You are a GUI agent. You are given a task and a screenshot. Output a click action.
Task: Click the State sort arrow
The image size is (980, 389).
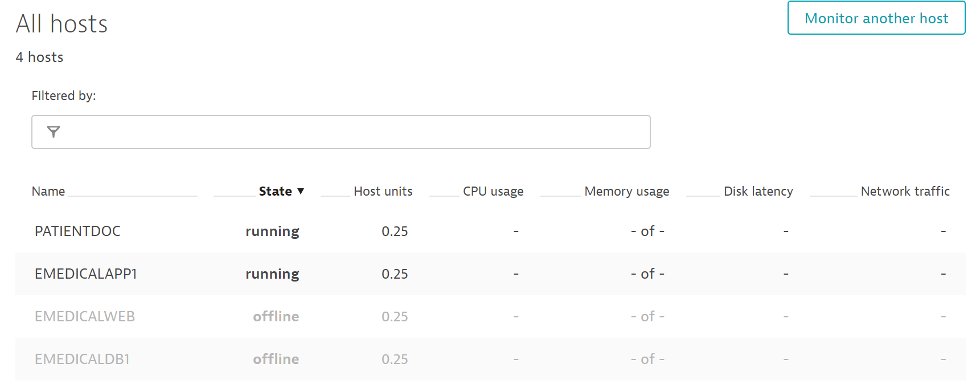(301, 191)
